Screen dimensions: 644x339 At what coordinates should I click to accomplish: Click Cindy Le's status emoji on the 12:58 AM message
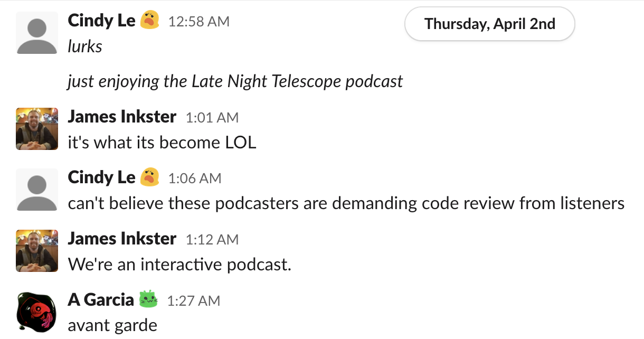pos(150,21)
